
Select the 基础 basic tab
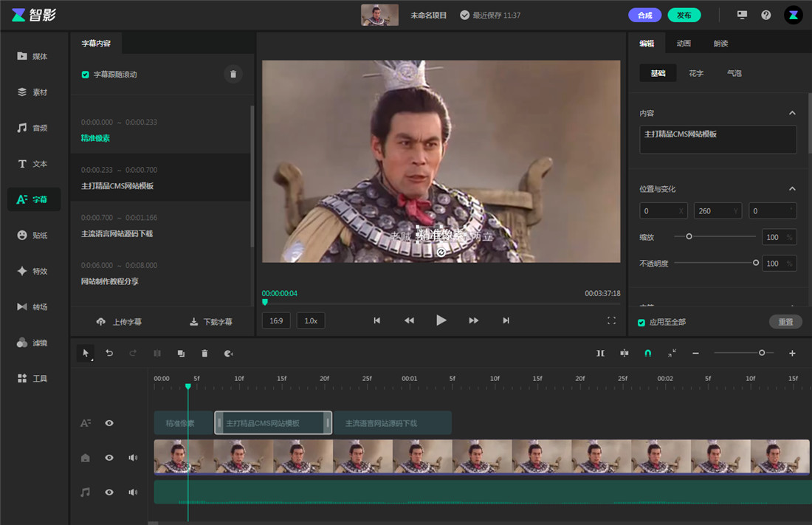(x=658, y=73)
